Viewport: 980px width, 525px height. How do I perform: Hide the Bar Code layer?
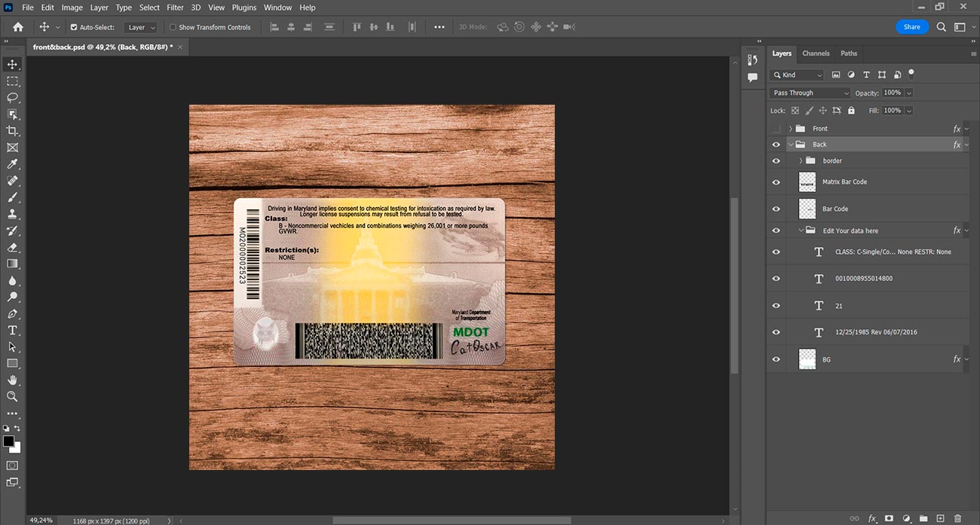pyautogui.click(x=776, y=209)
